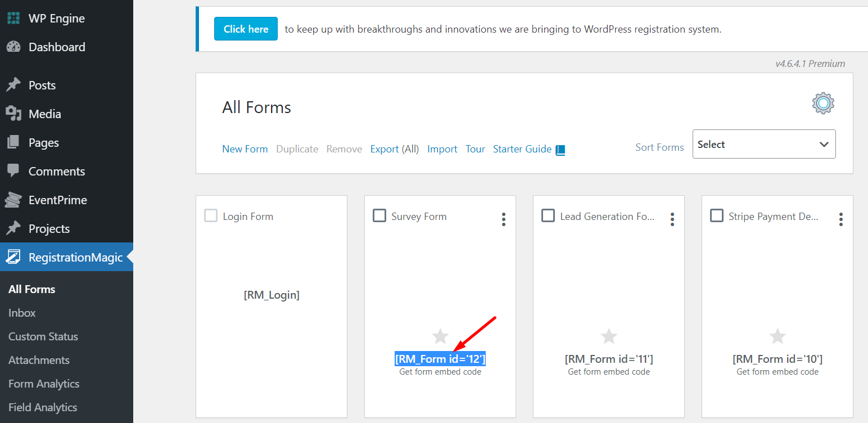The width and height of the screenshot is (868, 423).
Task: Open the Sort Forms Select dropdown
Action: [764, 144]
